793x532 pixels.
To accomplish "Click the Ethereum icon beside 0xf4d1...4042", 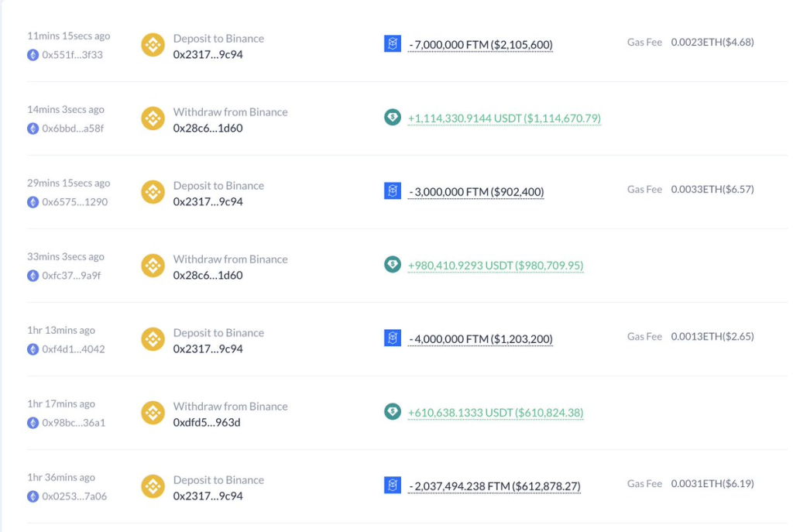I will click(x=33, y=349).
